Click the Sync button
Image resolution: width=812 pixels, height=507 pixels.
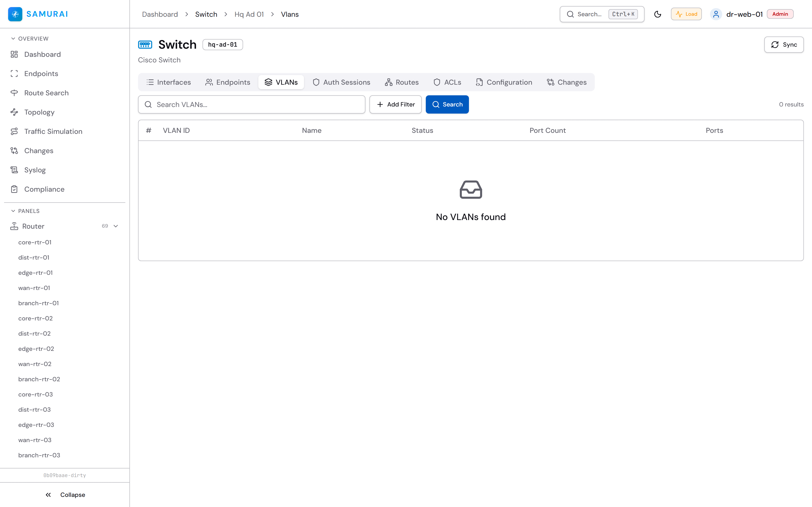[784, 45]
